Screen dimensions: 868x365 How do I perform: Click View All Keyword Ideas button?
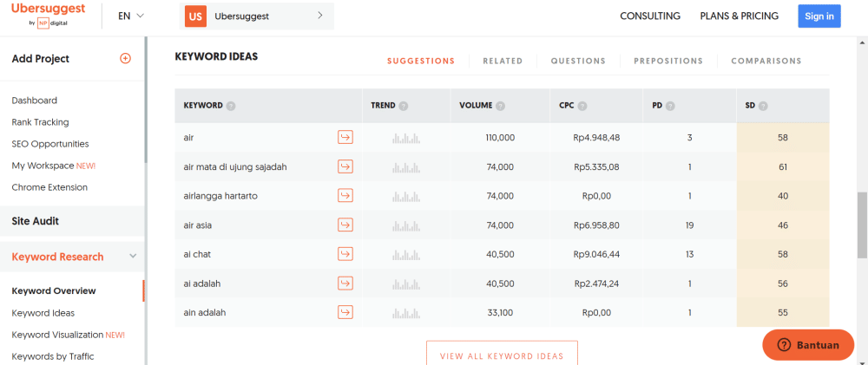502,355
